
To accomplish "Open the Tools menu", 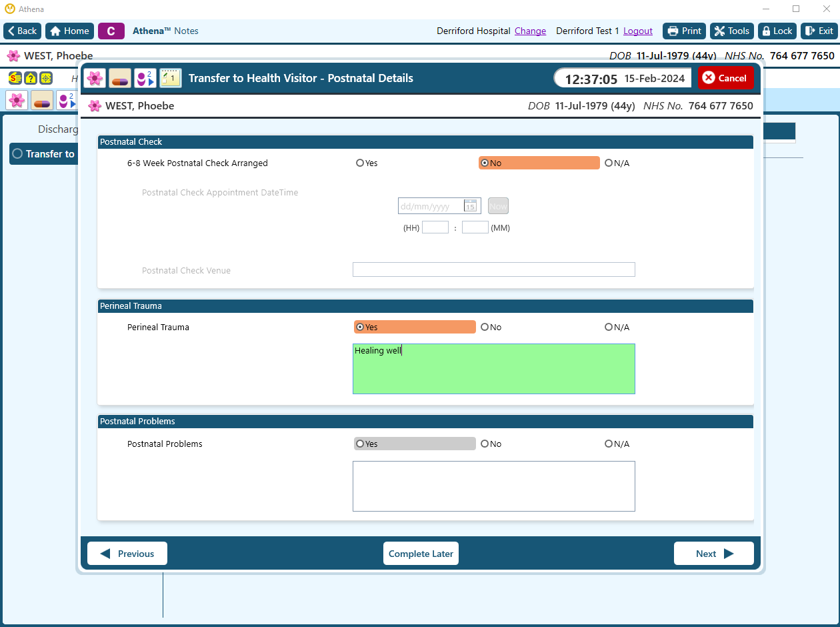I will 731,31.
